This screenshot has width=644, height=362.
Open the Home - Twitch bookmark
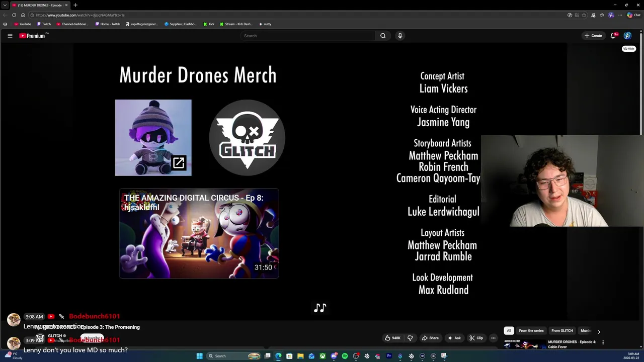click(108, 24)
